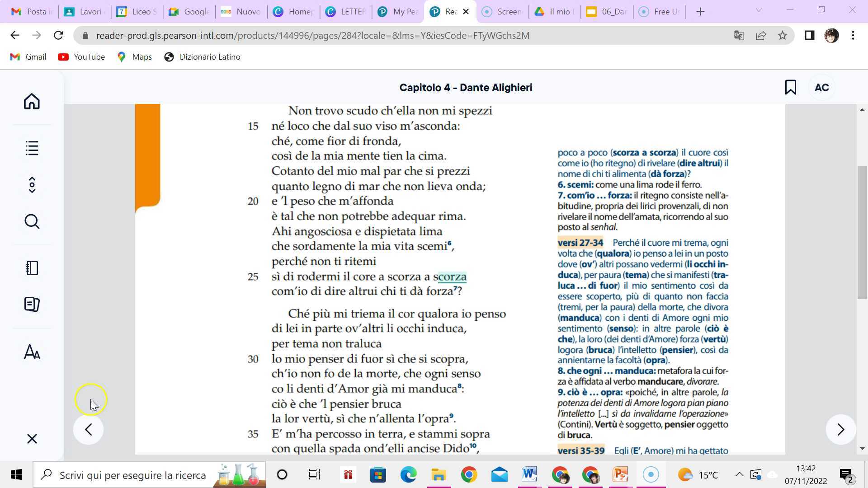Image resolution: width=868 pixels, height=488 pixels.
Task: Open a new browser tab
Action: pyautogui.click(x=700, y=12)
